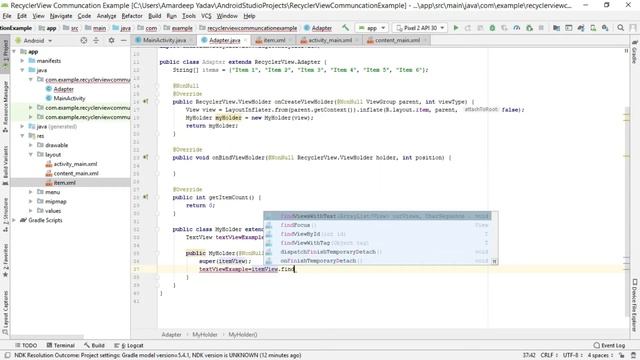Image resolution: width=640 pixels, height=360 pixels.
Task: Click the Apply Changes icon after Run
Action: click(x=468, y=28)
